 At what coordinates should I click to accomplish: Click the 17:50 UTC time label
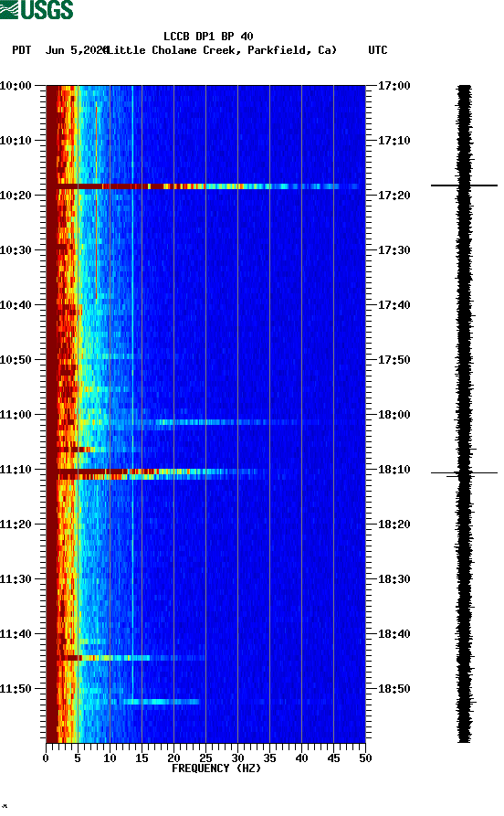(394, 360)
